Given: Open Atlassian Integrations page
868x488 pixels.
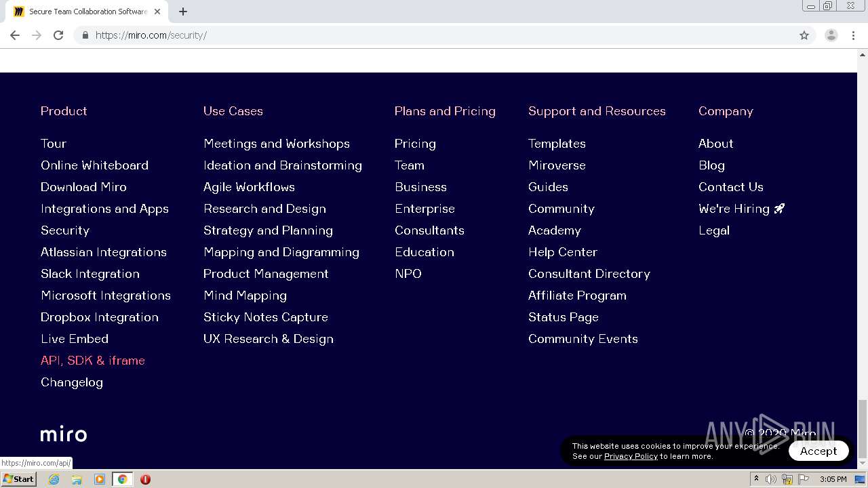Looking at the screenshot, I should point(104,252).
